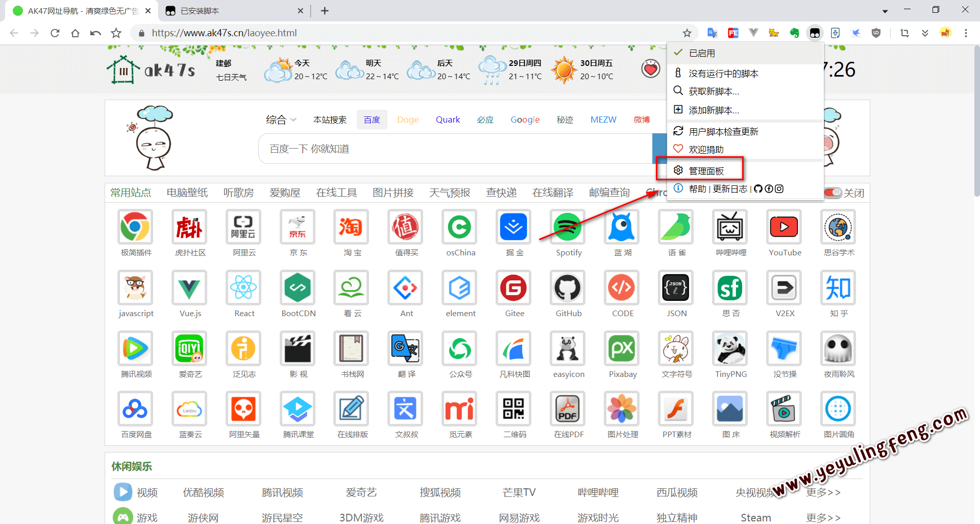This screenshot has width=980, height=524.
Task: Open the 虎扑社区 site icon
Action: click(x=189, y=227)
